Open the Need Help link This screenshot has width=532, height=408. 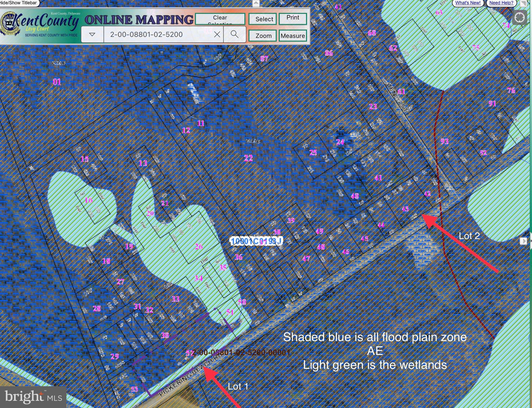[501, 3]
